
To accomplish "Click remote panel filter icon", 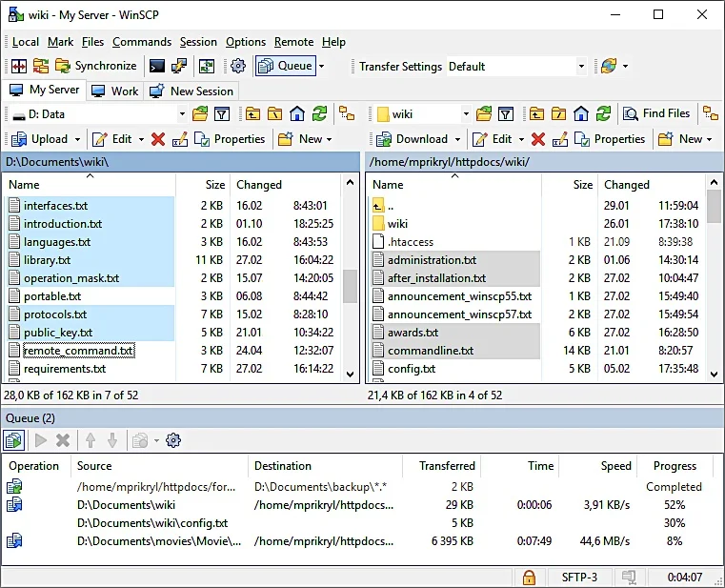I will (x=506, y=114).
